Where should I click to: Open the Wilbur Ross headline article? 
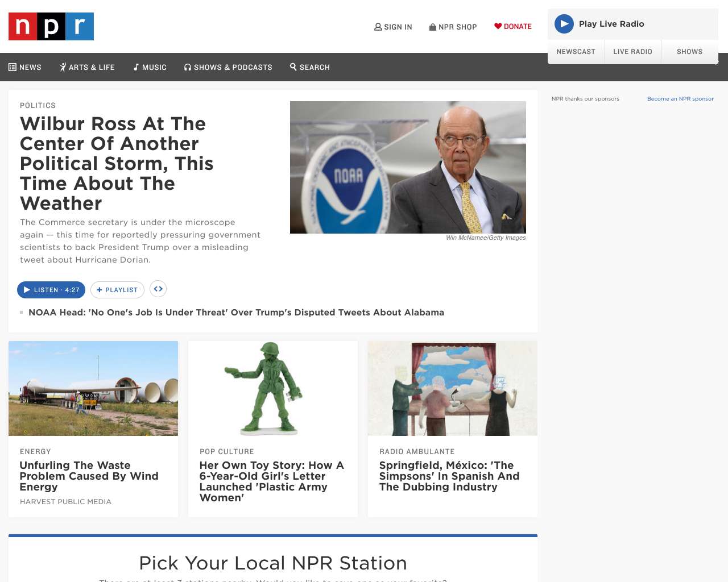click(x=117, y=163)
